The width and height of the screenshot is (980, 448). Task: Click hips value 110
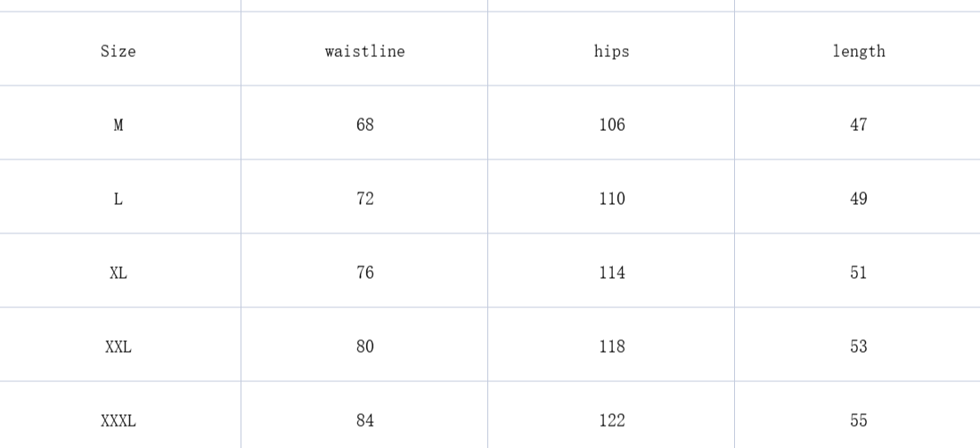click(x=611, y=199)
